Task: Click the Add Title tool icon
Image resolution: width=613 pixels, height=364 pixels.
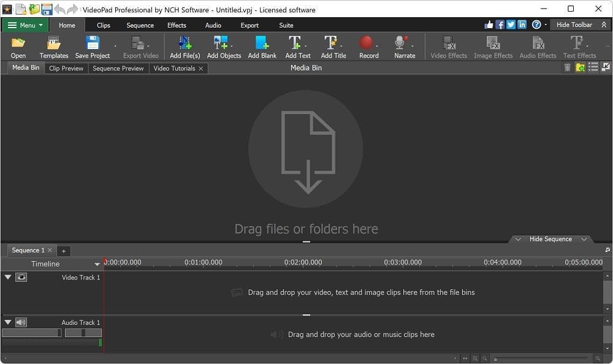Action: (x=330, y=43)
